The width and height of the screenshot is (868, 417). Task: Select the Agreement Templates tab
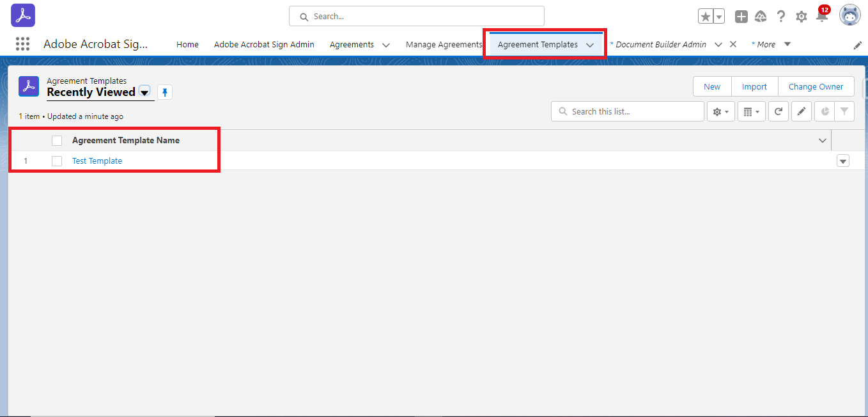pos(538,44)
